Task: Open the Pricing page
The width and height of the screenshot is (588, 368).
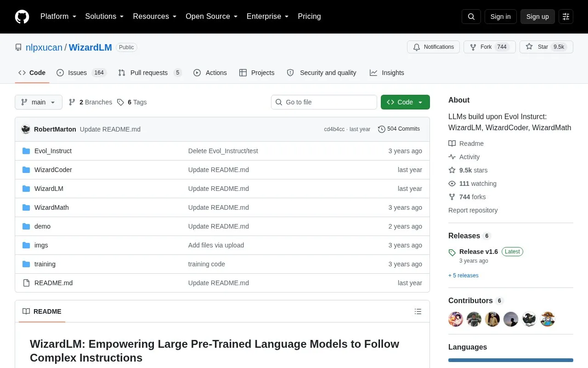Action: coord(309,17)
